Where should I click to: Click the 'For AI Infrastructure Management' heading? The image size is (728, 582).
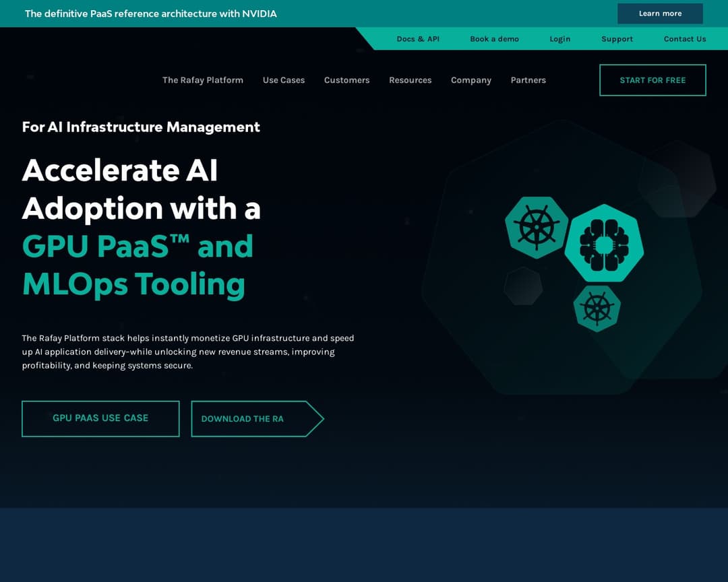[141, 127]
